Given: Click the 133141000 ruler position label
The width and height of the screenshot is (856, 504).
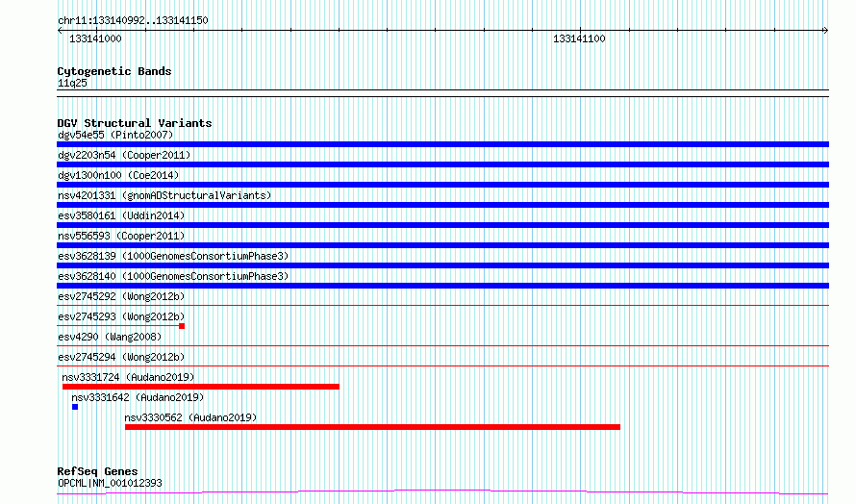Looking at the screenshot, I should 95,38.
